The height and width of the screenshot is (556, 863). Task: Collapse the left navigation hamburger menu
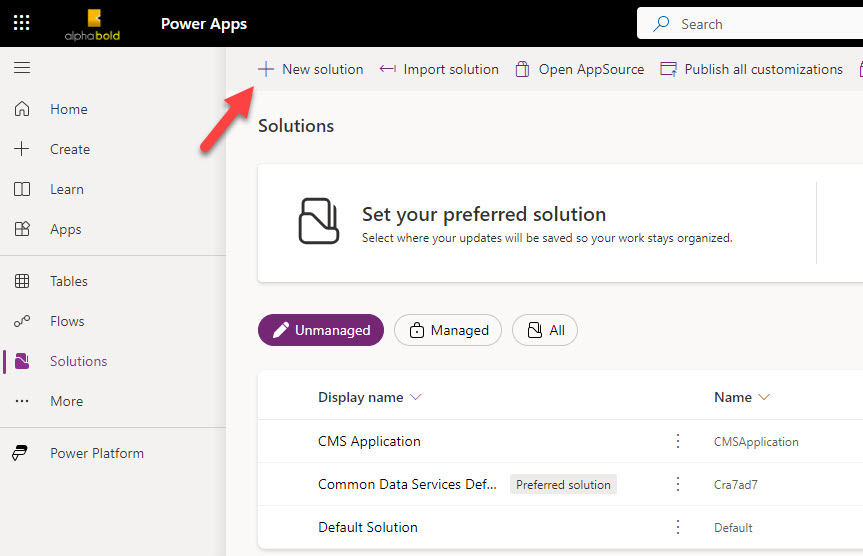22,68
